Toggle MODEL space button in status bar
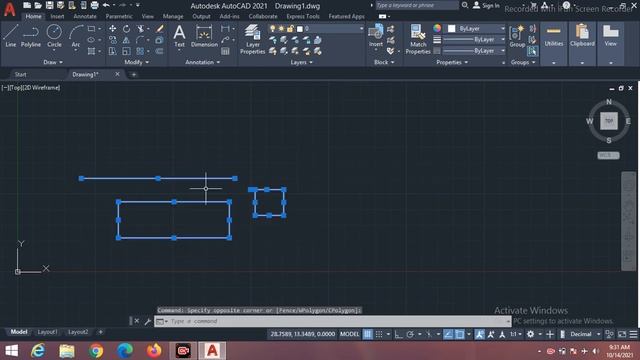 [350, 334]
